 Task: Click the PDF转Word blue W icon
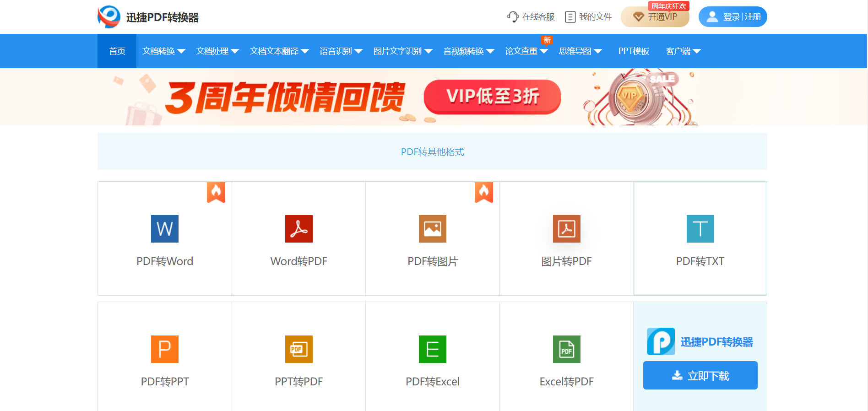pos(164,229)
